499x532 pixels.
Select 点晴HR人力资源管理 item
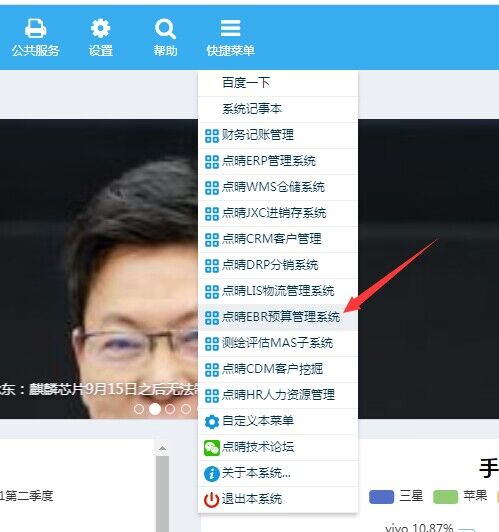(x=278, y=395)
